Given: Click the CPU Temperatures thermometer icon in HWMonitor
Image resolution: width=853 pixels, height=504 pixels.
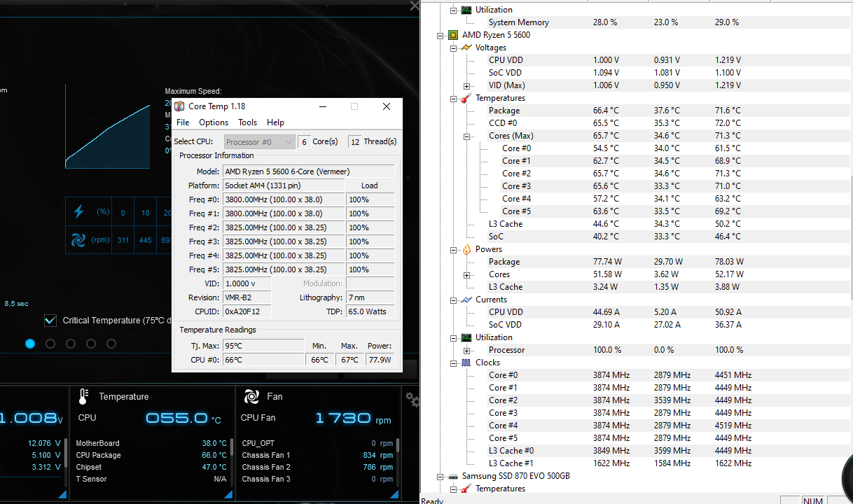Looking at the screenshot, I should 466,98.
